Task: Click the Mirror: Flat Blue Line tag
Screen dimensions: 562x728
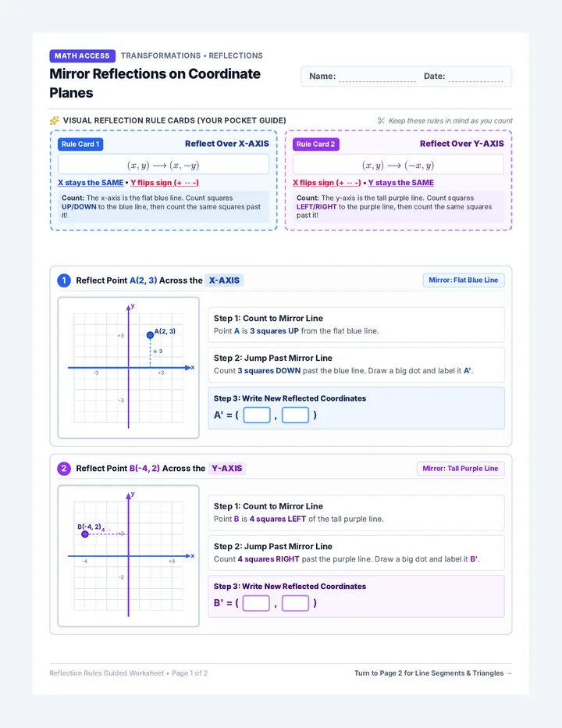Action: click(x=463, y=280)
